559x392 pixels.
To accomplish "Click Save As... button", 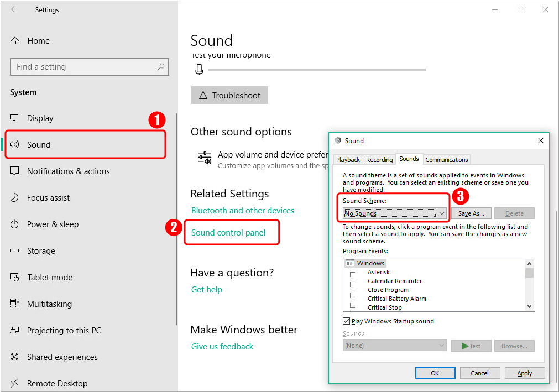I will [471, 213].
